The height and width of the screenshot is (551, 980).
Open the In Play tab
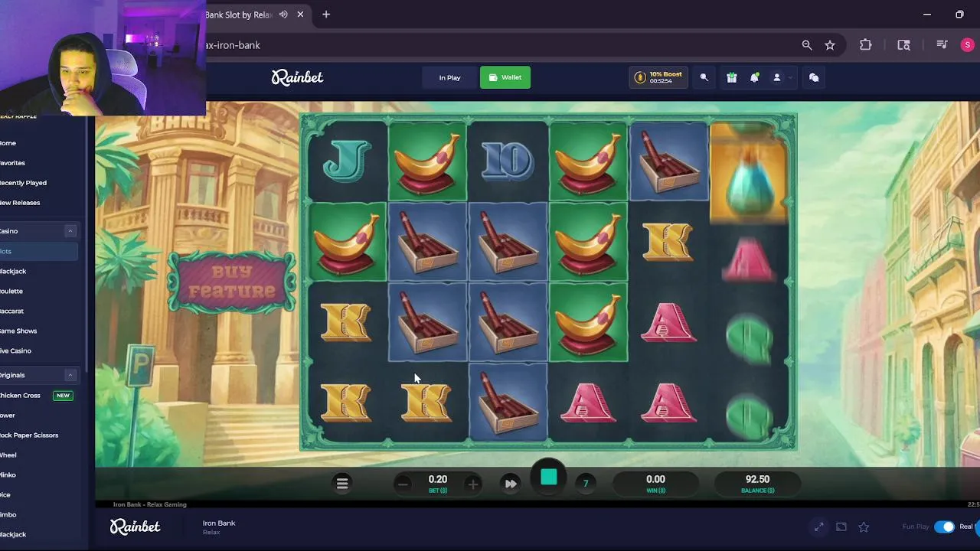(x=449, y=77)
